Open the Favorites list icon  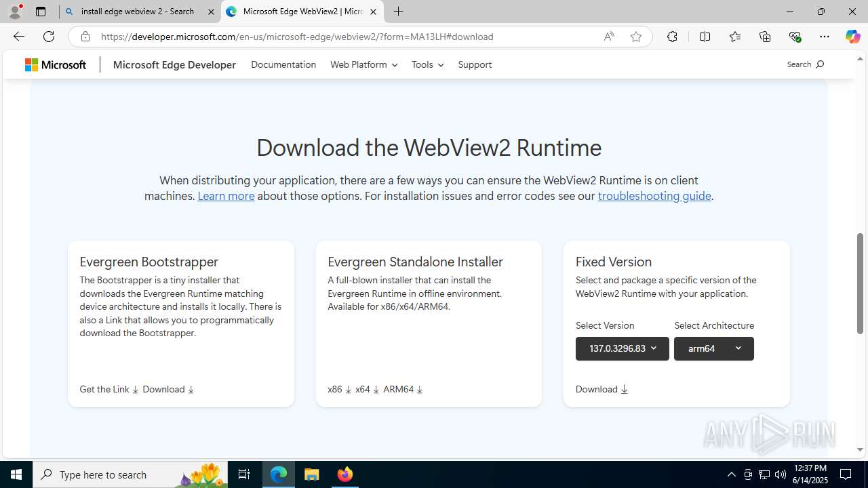click(x=735, y=37)
